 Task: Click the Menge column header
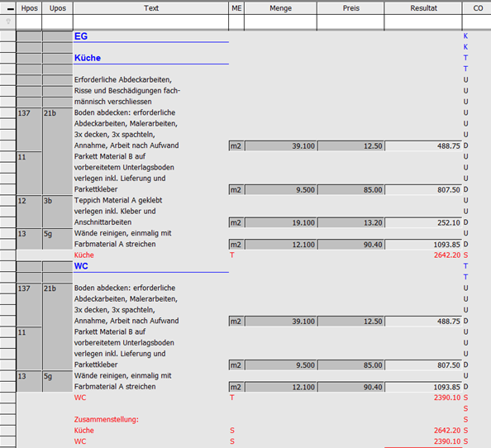[280, 8]
